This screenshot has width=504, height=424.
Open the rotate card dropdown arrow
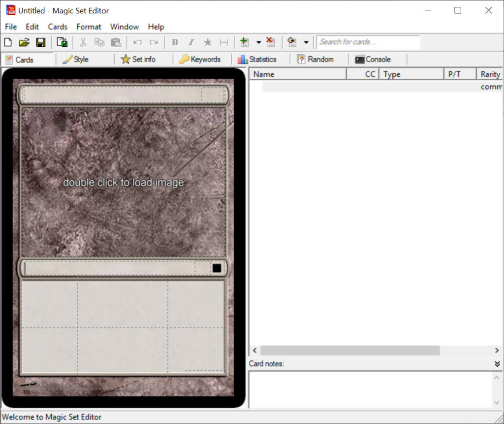(306, 42)
